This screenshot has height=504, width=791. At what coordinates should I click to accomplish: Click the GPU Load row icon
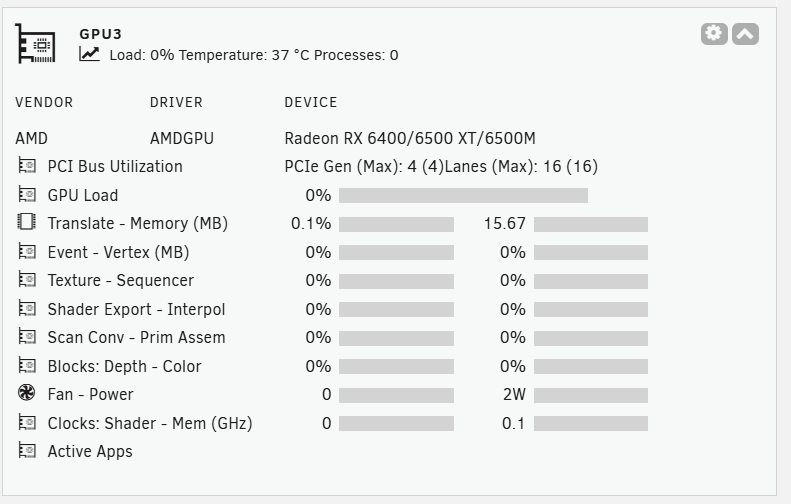(x=27, y=194)
